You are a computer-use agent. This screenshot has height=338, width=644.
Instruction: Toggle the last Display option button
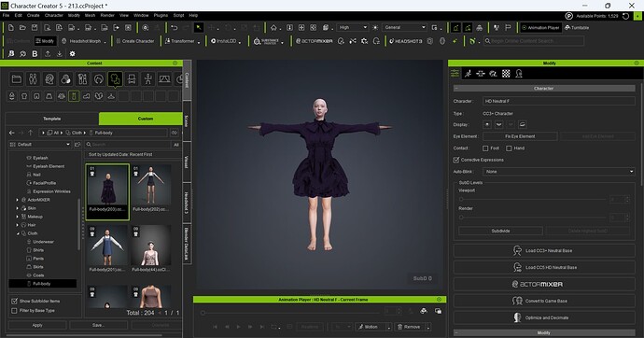point(522,124)
